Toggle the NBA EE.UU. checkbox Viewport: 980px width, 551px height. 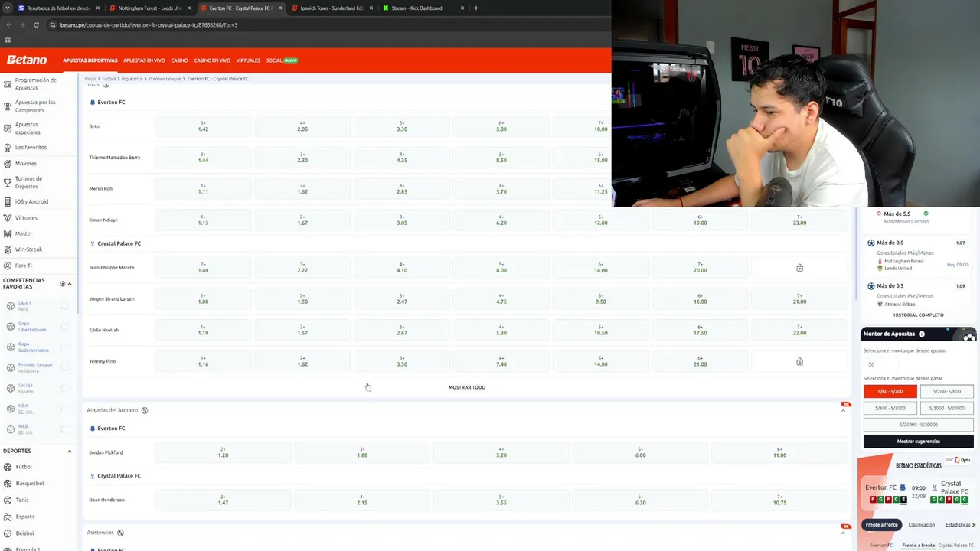[x=64, y=409]
